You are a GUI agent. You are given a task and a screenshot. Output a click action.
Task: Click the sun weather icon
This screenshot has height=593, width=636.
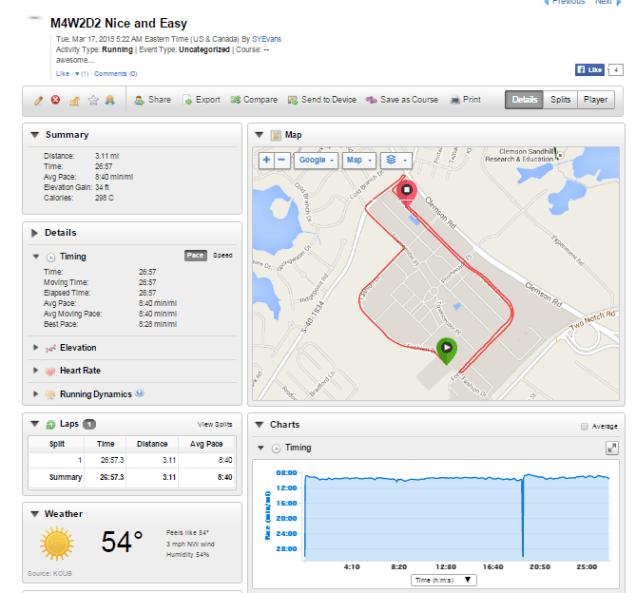pos(57,544)
